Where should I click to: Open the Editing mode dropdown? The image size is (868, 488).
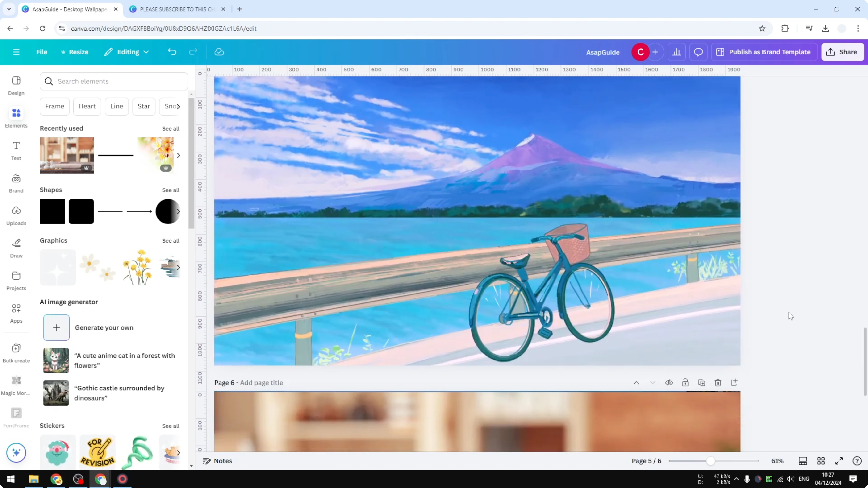click(126, 52)
